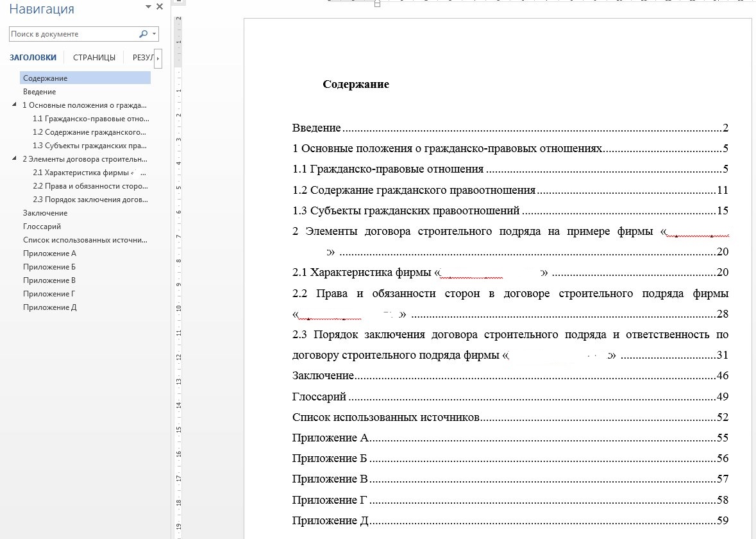Collapse the 1 Основные положения heading
The width and height of the screenshot is (756, 539).
tap(14, 104)
